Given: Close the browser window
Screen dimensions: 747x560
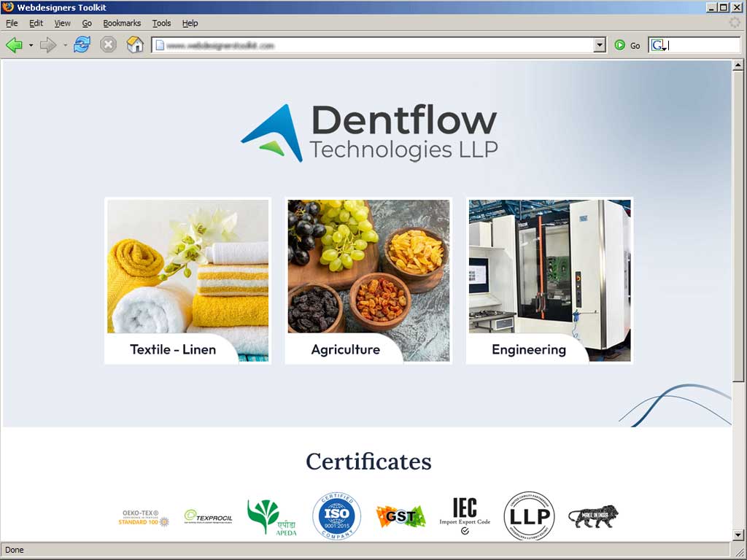Looking at the screenshot, I should [737, 7].
